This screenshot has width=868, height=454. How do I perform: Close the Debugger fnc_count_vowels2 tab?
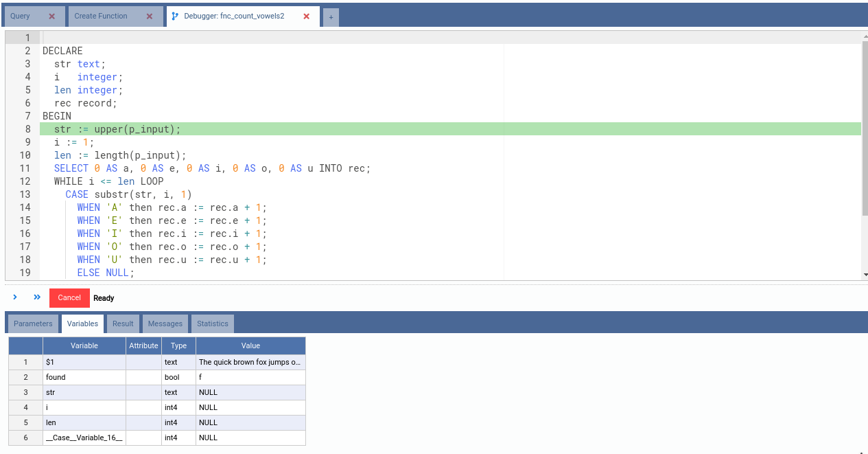click(307, 16)
